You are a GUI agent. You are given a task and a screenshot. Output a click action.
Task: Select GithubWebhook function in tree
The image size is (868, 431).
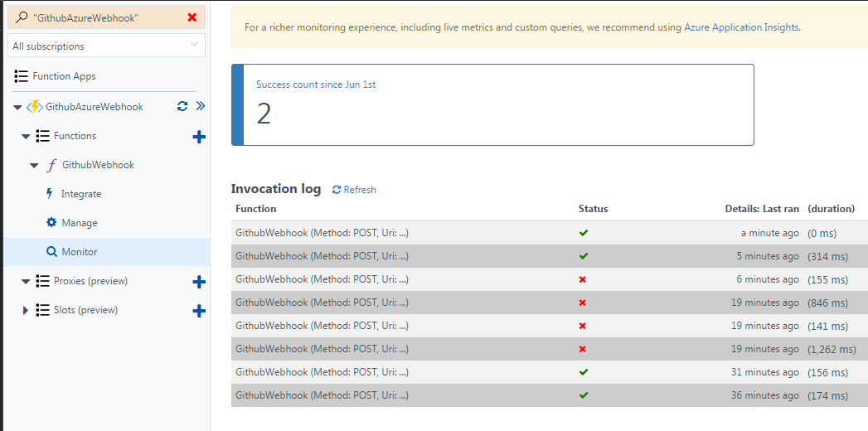(98, 165)
